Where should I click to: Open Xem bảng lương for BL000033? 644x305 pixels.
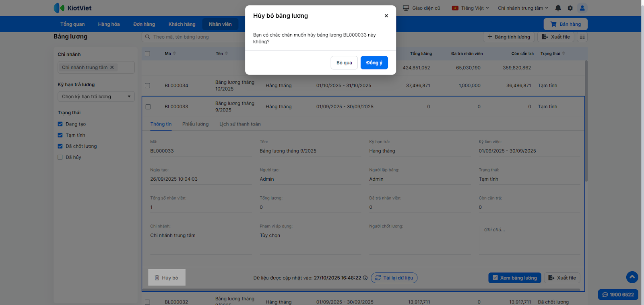(515, 278)
